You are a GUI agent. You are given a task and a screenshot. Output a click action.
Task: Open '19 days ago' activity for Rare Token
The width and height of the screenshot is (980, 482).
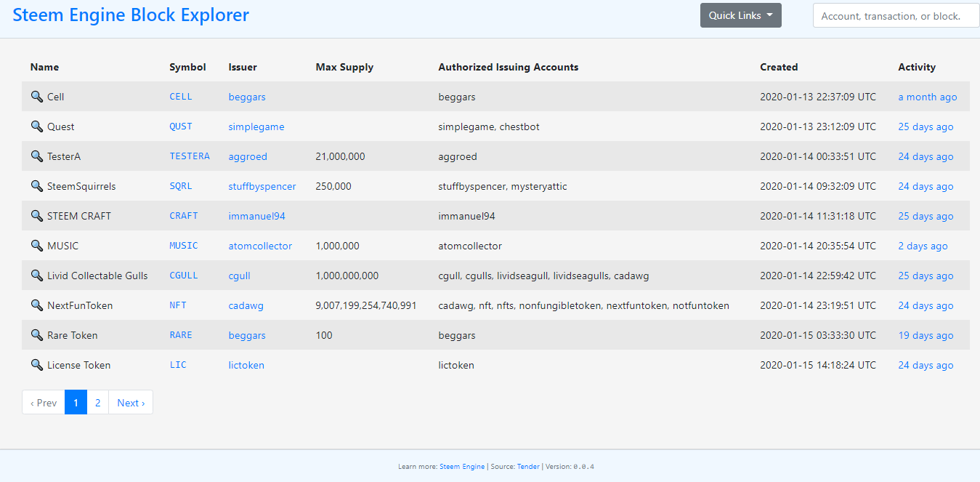click(x=926, y=335)
